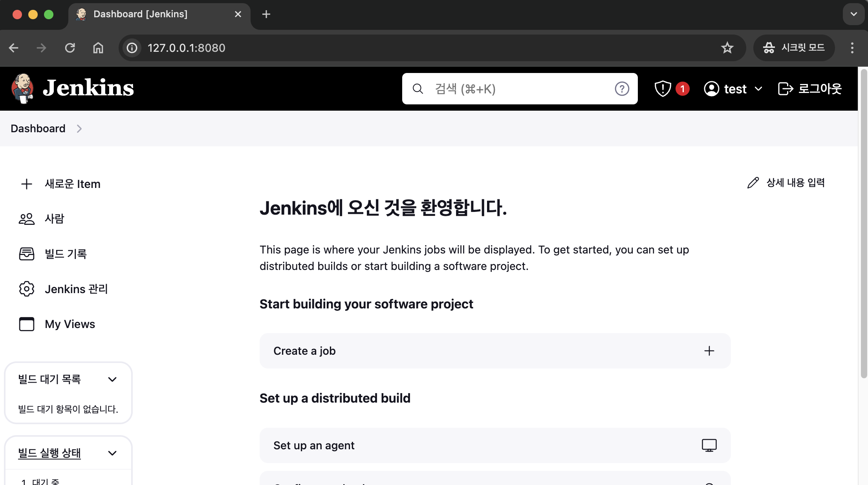This screenshot has width=868, height=485.
Task: Focus the 검색 search input field
Action: [520, 89]
